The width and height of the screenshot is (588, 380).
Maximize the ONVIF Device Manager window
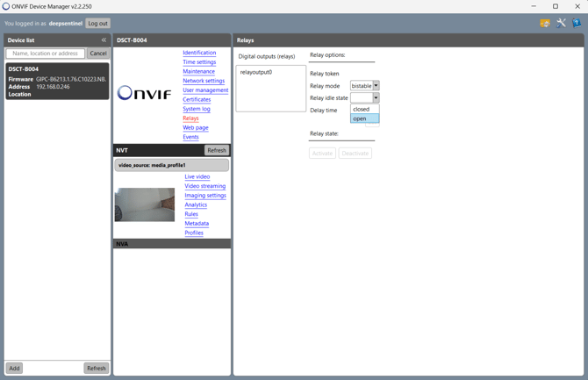[x=556, y=6]
